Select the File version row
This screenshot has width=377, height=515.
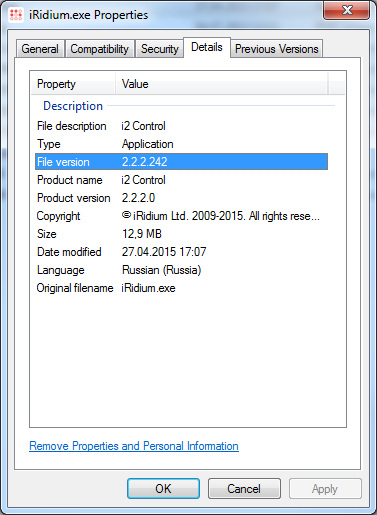pos(181,162)
